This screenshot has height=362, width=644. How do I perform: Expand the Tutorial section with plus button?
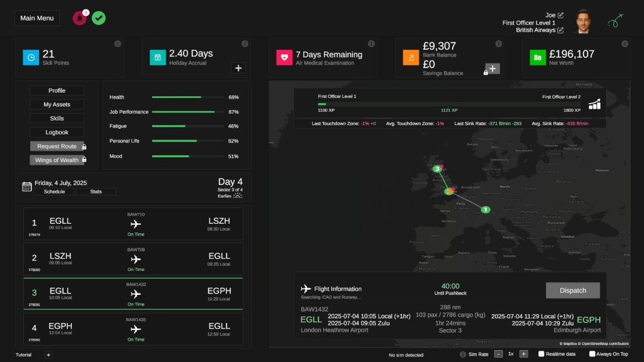click(x=48, y=355)
